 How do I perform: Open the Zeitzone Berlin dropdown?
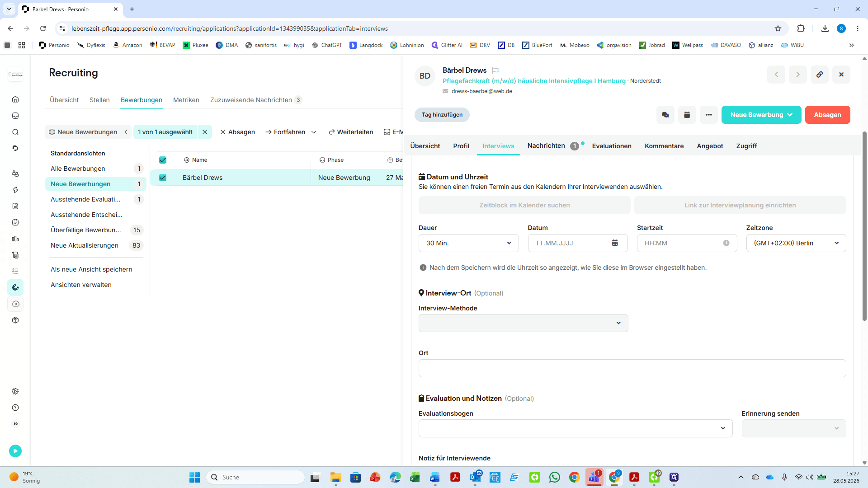click(x=796, y=243)
